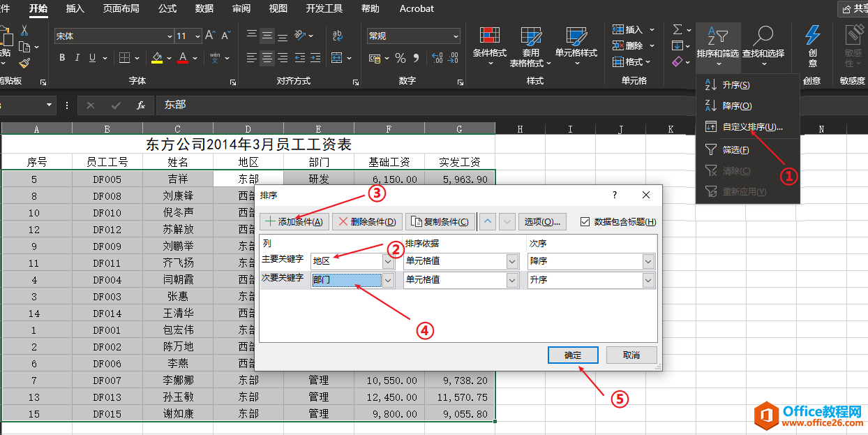Click the Comma Style icon

(417, 59)
